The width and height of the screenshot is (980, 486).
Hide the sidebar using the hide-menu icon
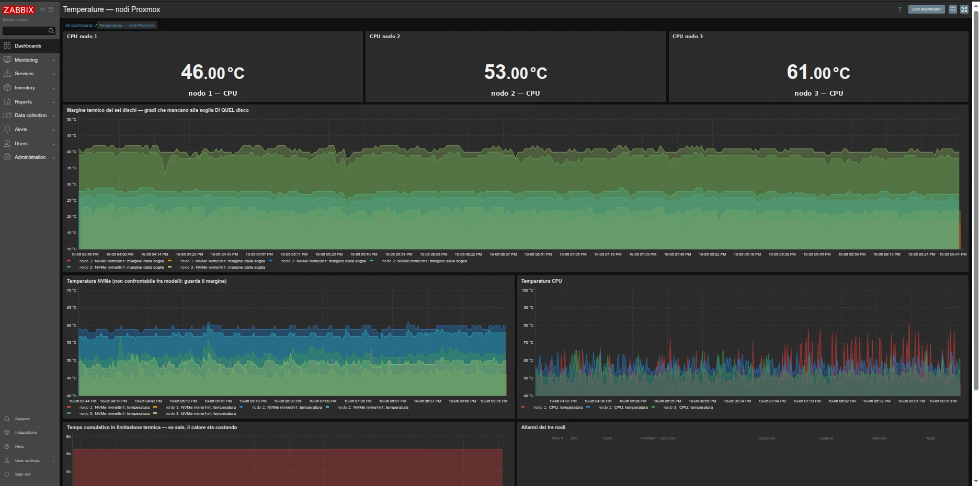(51, 9)
